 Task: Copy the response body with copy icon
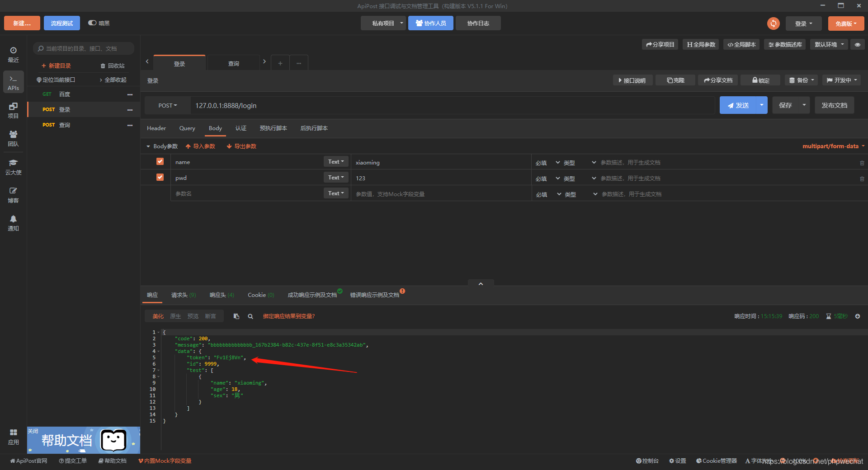(236, 316)
